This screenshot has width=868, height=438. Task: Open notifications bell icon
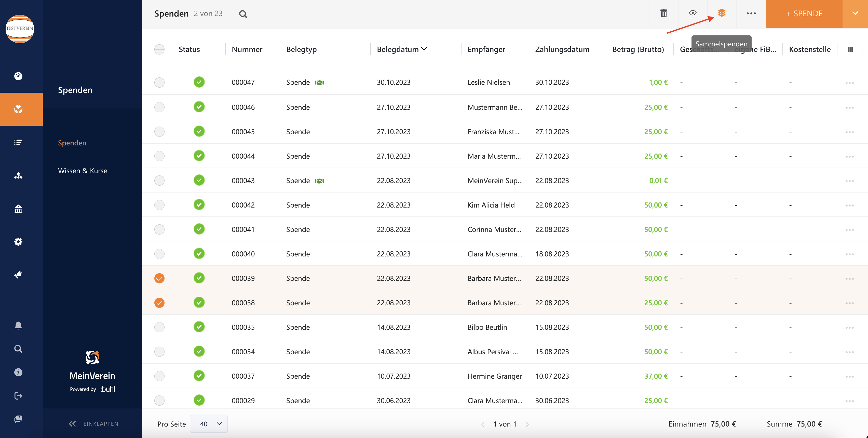pos(18,325)
